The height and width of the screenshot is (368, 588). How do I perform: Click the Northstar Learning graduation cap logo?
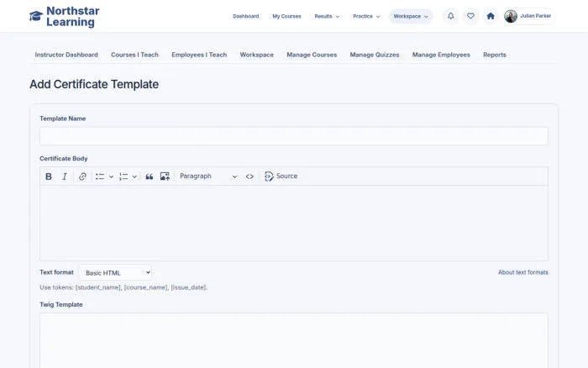tap(36, 16)
